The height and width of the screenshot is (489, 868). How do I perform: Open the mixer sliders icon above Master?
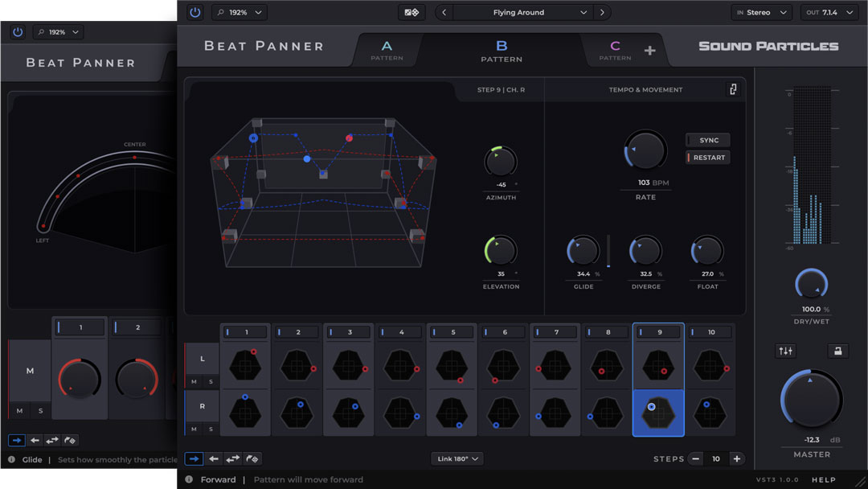(x=785, y=351)
